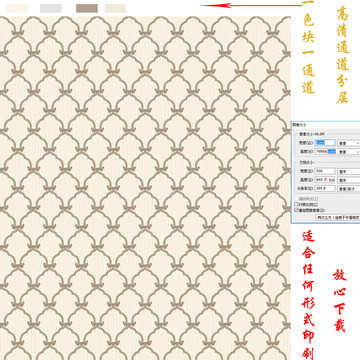Select the cream color swatch at top
Screen dimensions: 360x360
tap(18, 8)
